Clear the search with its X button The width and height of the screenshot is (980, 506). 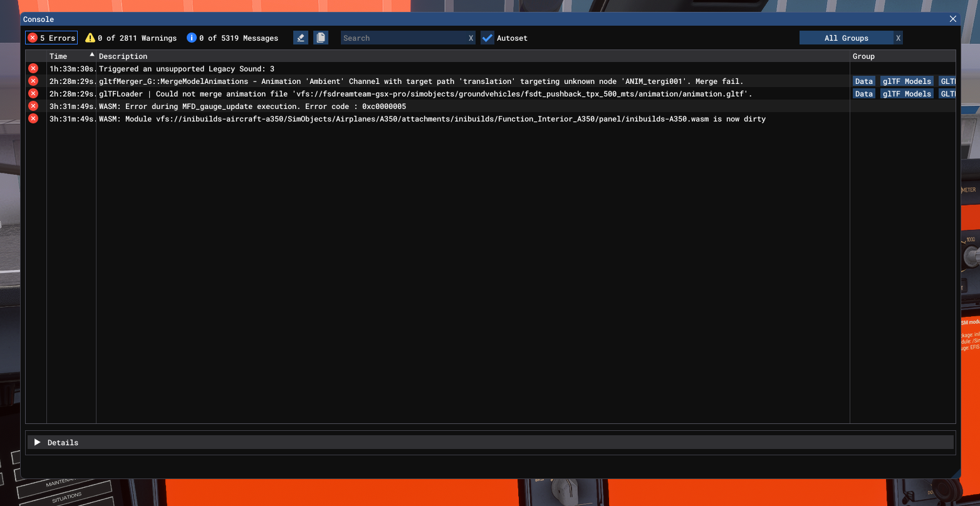[471, 38]
